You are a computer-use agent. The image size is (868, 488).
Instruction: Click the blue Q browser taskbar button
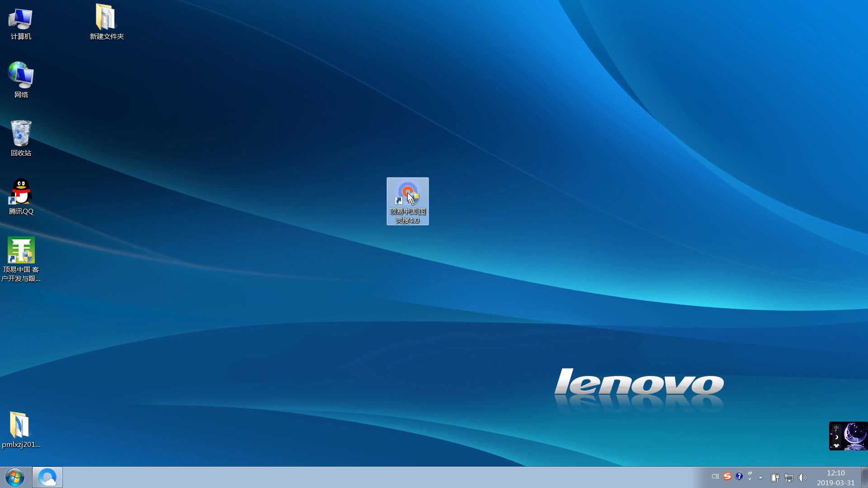(47, 477)
